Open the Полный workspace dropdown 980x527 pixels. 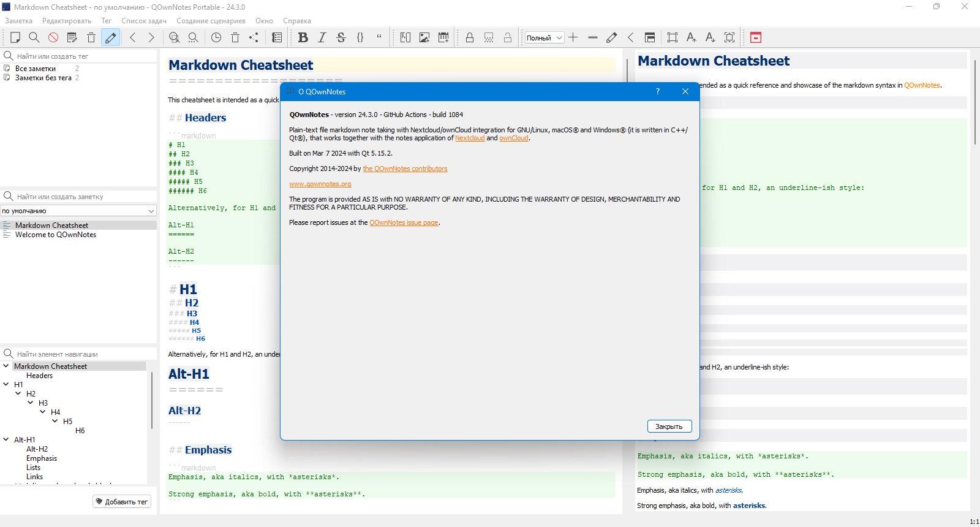coord(544,37)
